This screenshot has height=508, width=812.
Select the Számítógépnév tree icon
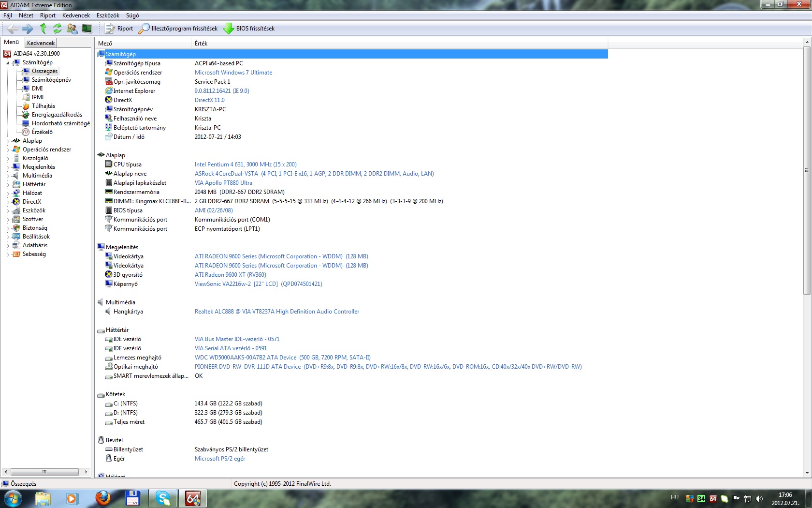click(26, 80)
